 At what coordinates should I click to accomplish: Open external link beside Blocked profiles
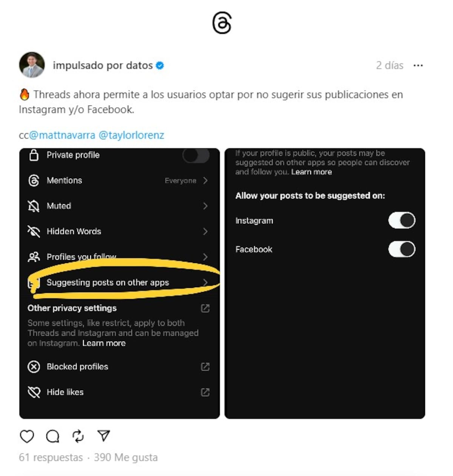click(x=205, y=366)
